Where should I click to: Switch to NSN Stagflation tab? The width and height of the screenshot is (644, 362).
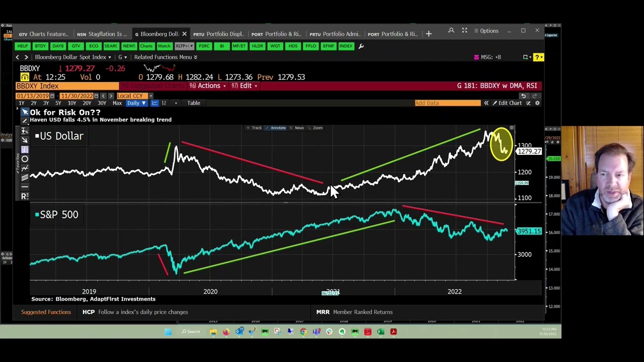[102, 34]
